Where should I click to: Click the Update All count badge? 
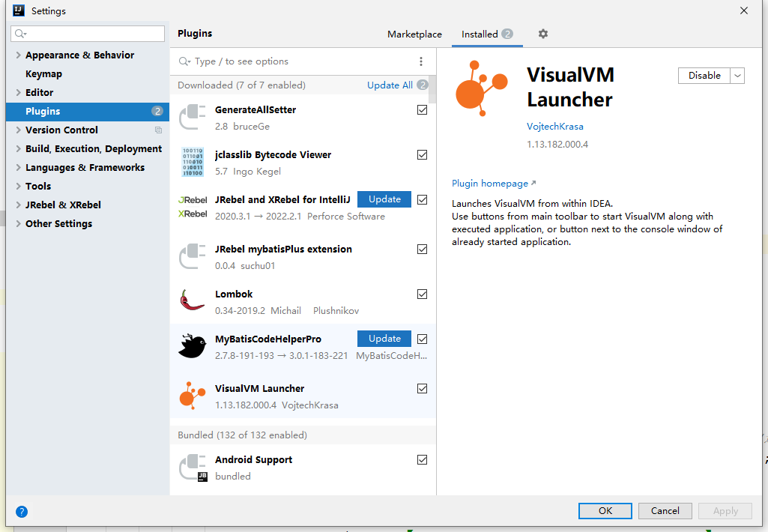coord(422,85)
